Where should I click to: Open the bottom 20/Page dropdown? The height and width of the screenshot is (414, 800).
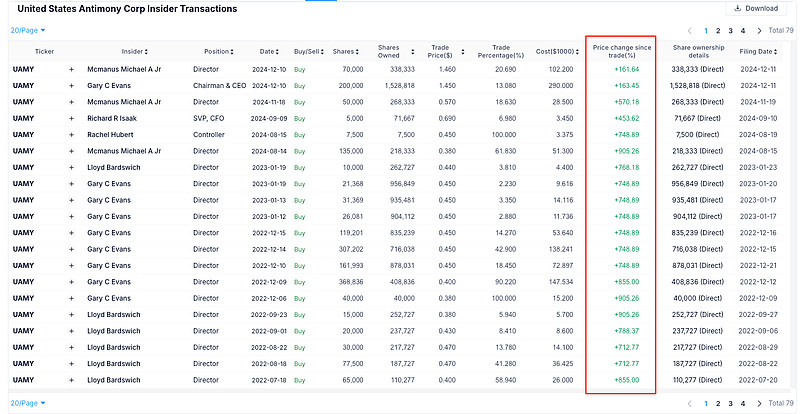pos(28,403)
